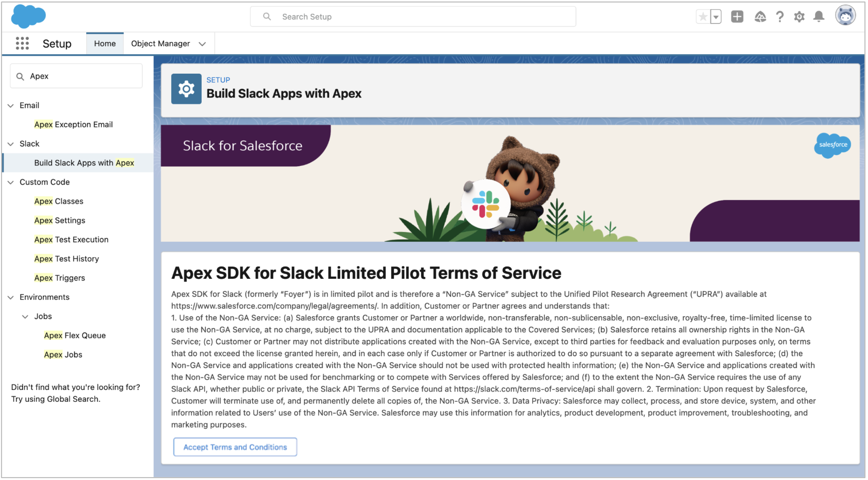Open the App Launcher grid icon

click(x=22, y=43)
